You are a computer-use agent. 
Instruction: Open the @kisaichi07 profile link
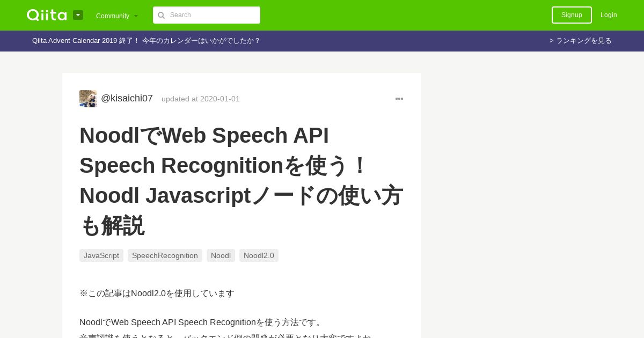(127, 98)
